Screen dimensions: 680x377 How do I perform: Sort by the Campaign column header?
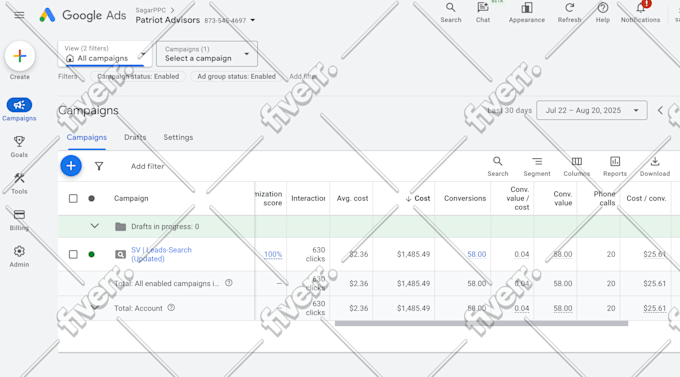131,198
